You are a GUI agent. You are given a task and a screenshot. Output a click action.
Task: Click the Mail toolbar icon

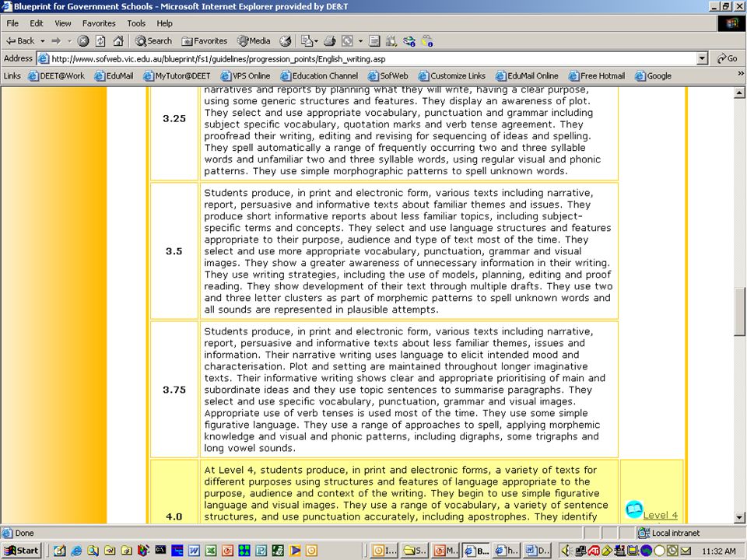(x=307, y=41)
